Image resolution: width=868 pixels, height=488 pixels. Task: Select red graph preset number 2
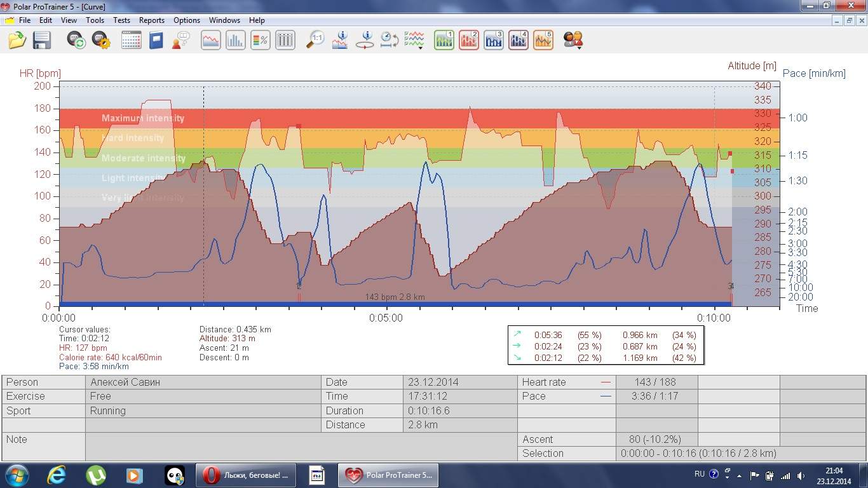(x=469, y=40)
